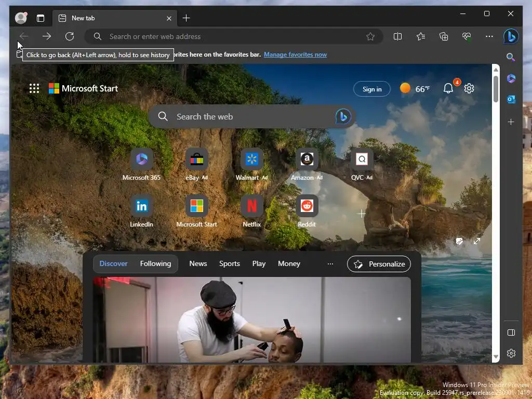Open the LinkedIn quick link

[141, 212]
